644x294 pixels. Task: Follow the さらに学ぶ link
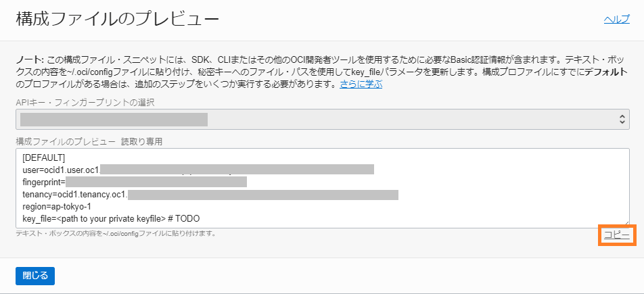point(361,85)
